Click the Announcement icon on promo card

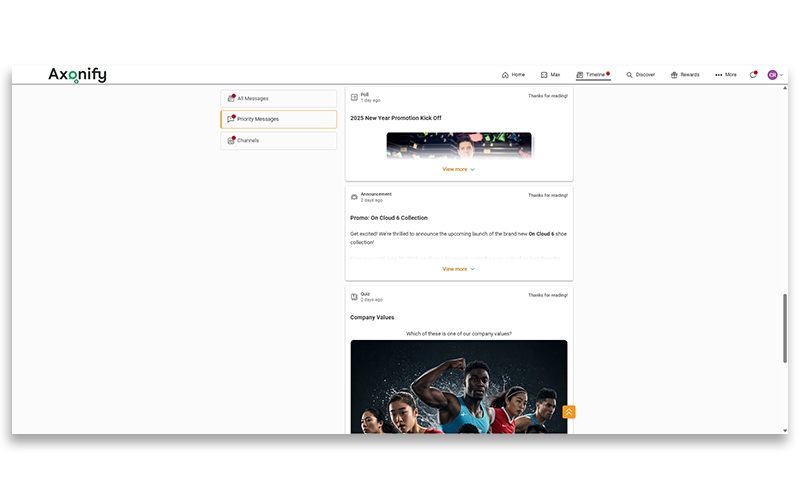(354, 197)
